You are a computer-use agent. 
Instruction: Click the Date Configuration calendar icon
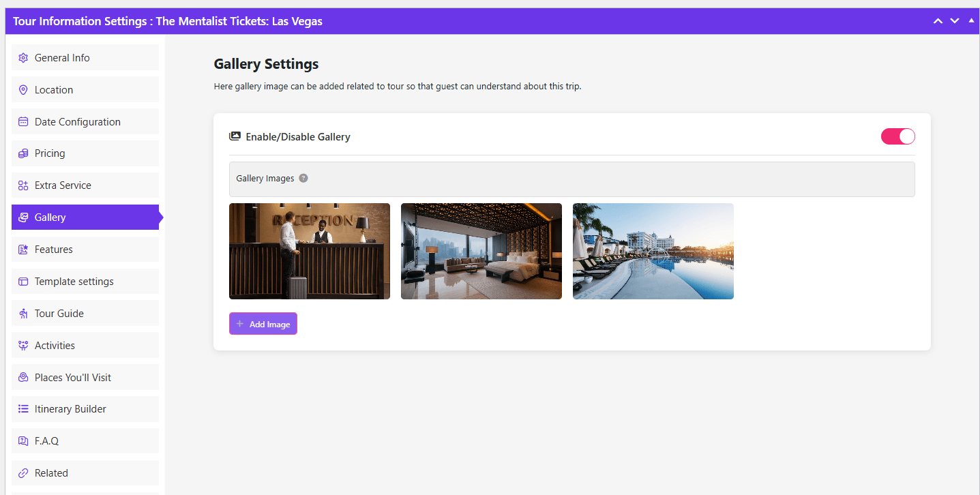tap(23, 122)
